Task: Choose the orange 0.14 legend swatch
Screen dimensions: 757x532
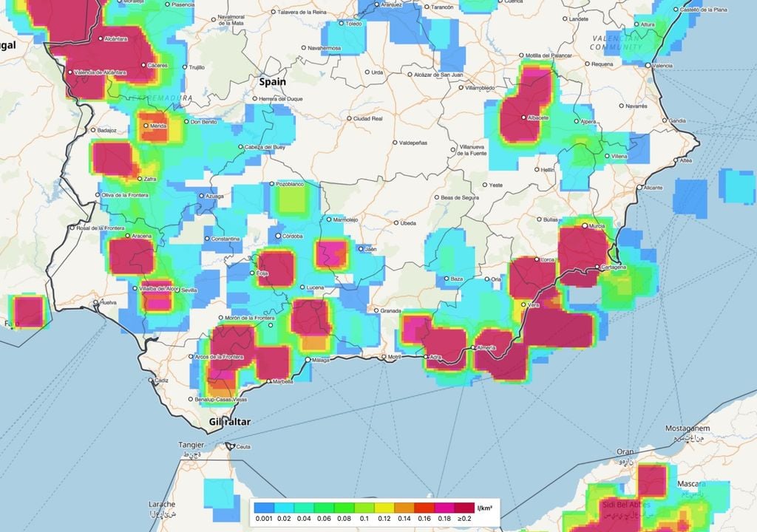Action: (x=404, y=508)
